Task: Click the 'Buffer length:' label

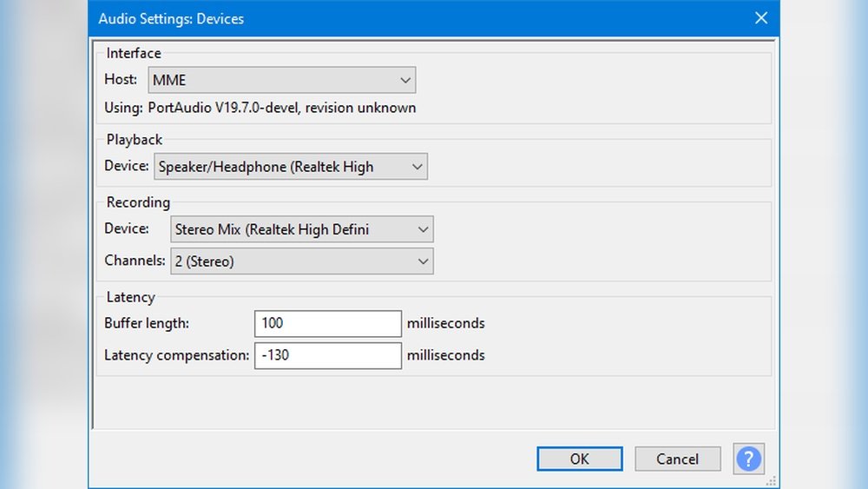Action: [147, 323]
